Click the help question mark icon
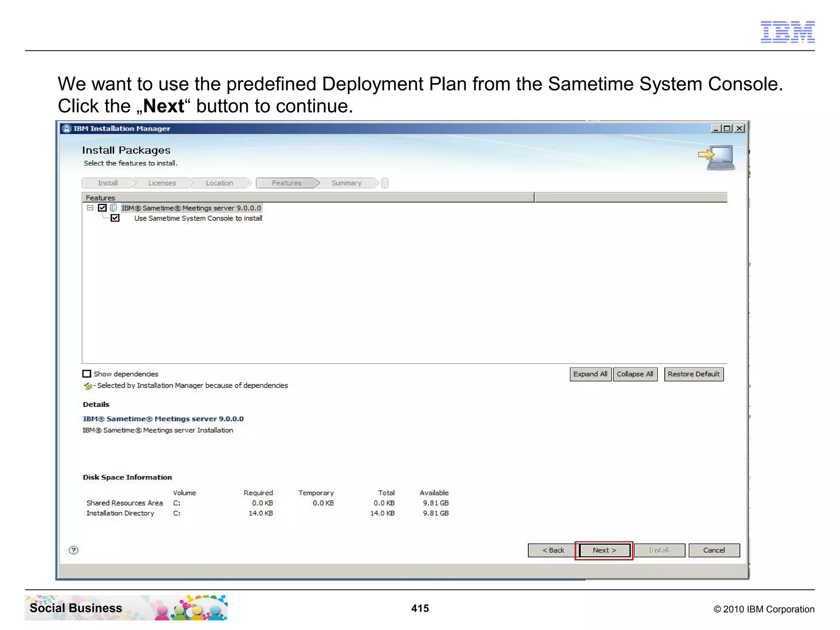Screen dimensions: 840x630 73,550
